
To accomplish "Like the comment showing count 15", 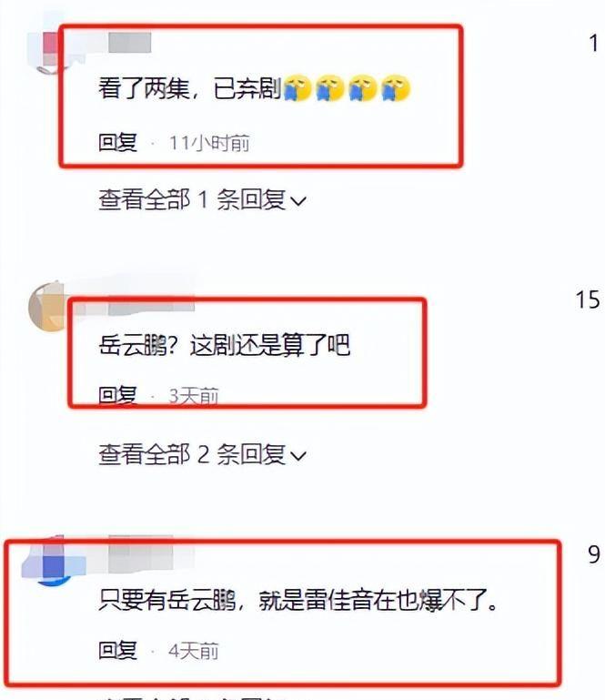I will (588, 299).
